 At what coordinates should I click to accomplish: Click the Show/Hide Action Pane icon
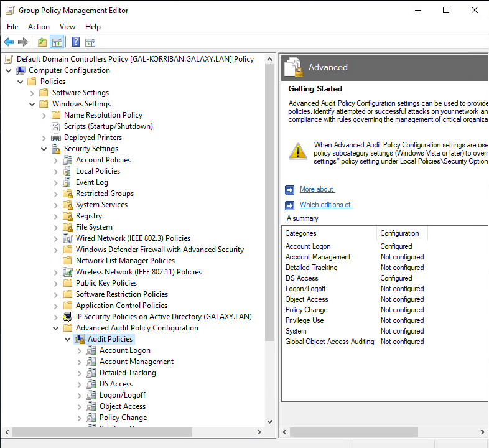pos(90,42)
